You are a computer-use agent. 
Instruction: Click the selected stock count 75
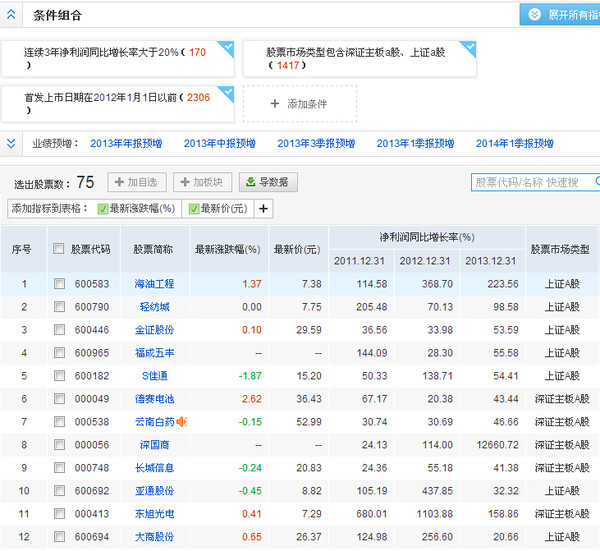(85, 182)
